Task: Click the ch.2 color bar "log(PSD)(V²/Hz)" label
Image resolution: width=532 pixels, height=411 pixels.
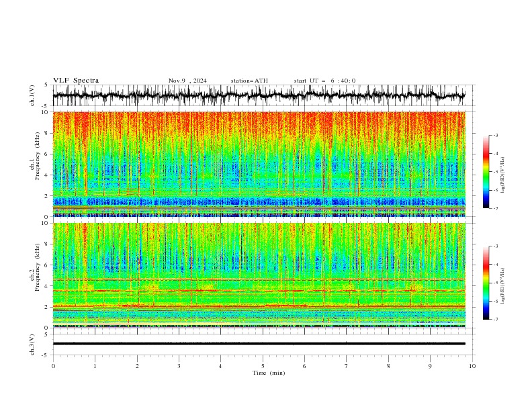Action: point(503,286)
